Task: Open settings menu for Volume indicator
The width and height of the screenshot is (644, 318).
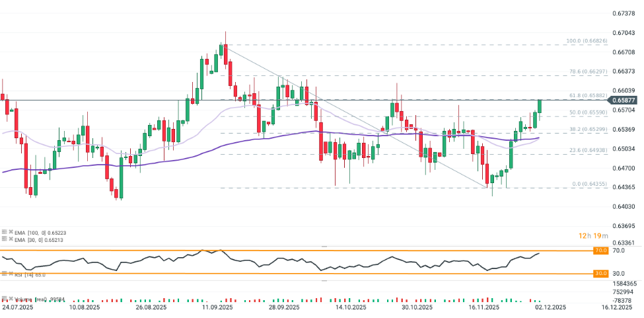Action: tap(4, 299)
